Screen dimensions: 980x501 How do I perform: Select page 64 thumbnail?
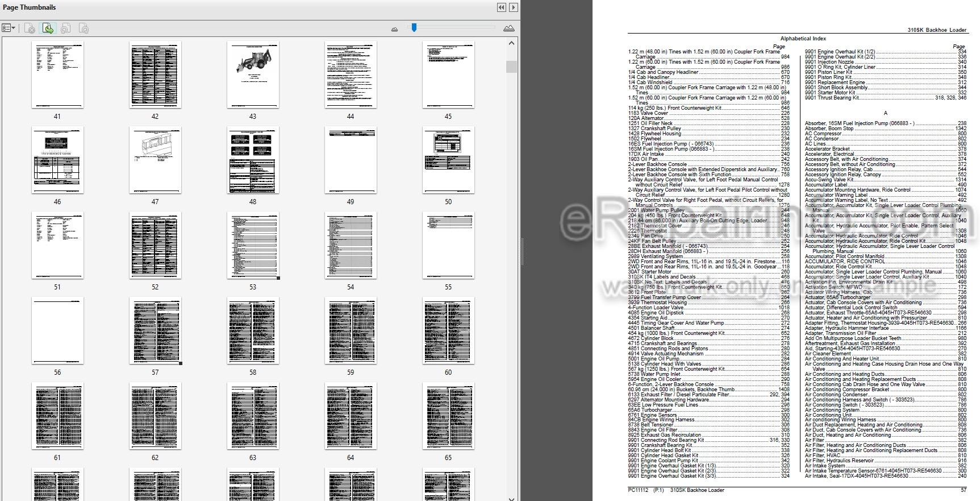point(351,416)
